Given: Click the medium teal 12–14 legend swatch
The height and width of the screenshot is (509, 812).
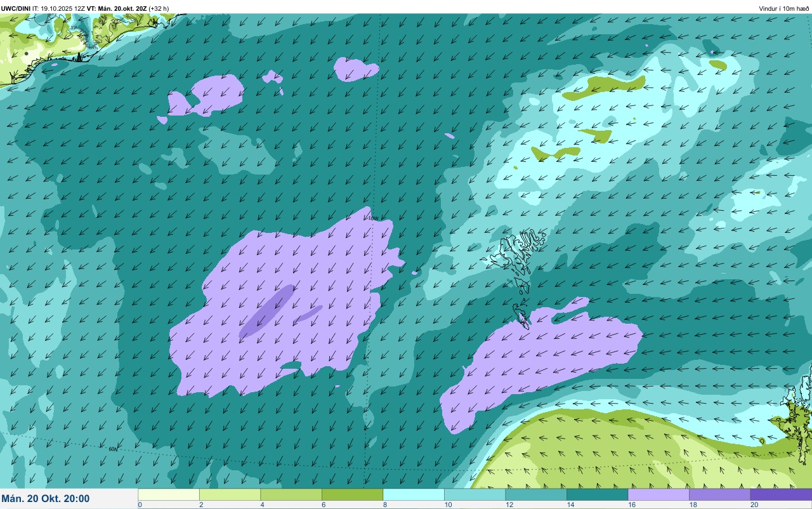Looking at the screenshot, I should pyautogui.click(x=536, y=494).
